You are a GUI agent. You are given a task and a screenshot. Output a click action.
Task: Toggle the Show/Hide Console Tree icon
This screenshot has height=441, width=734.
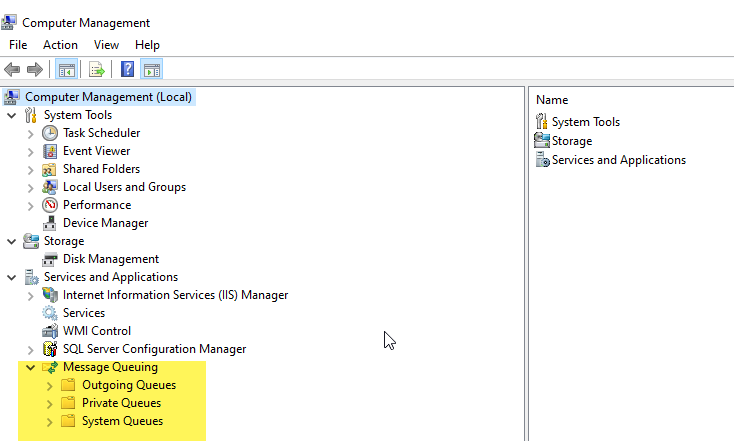pos(66,70)
